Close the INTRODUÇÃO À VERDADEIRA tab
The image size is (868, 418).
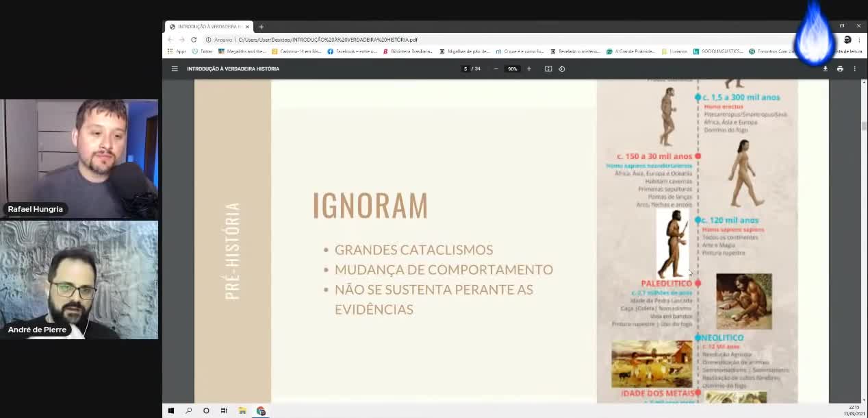(x=247, y=27)
